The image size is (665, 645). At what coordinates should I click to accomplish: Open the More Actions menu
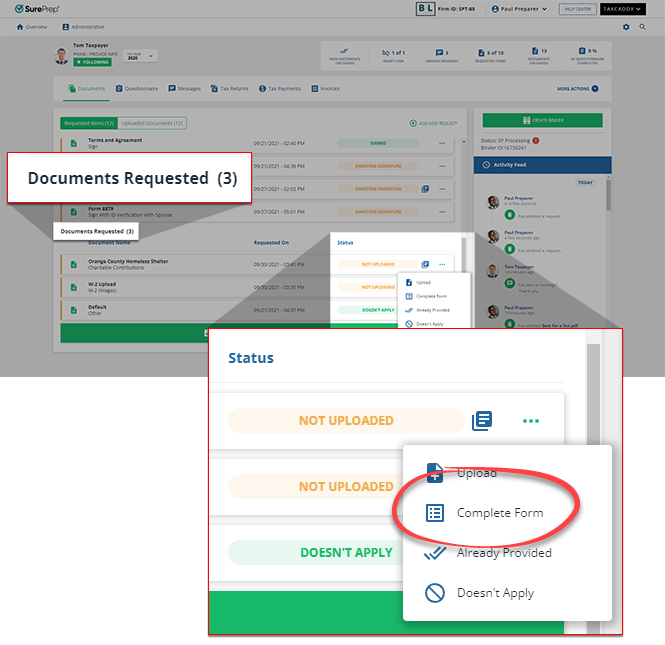click(578, 89)
